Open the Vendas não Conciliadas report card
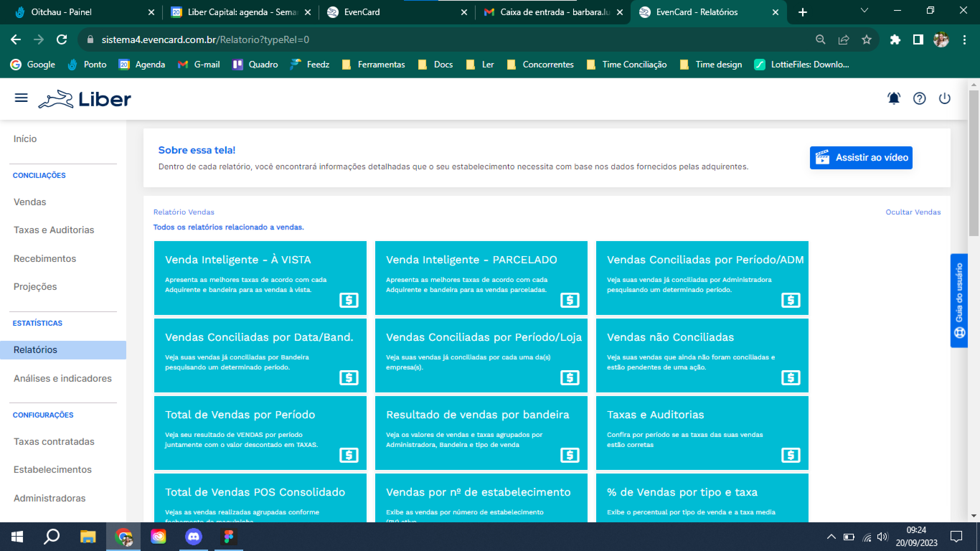 point(702,355)
